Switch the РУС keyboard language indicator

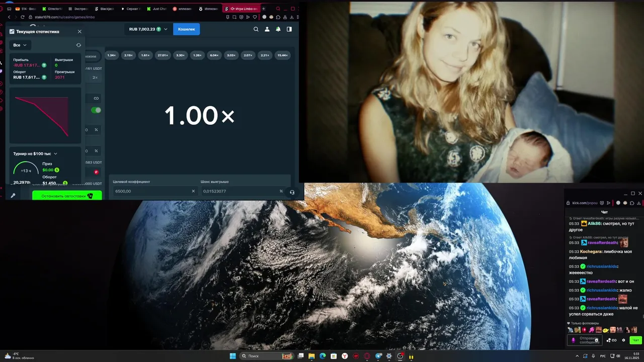pos(603,356)
